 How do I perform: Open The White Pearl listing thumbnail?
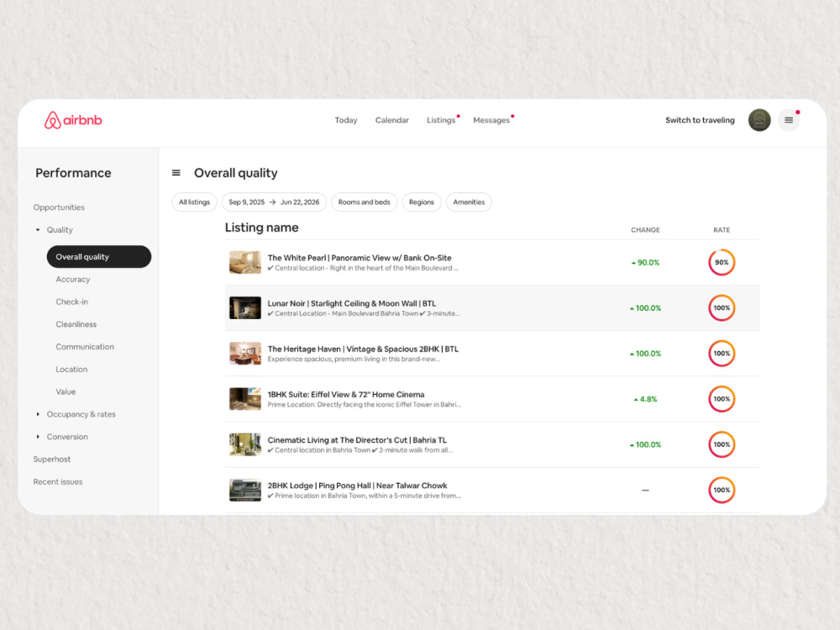(244, 262)
